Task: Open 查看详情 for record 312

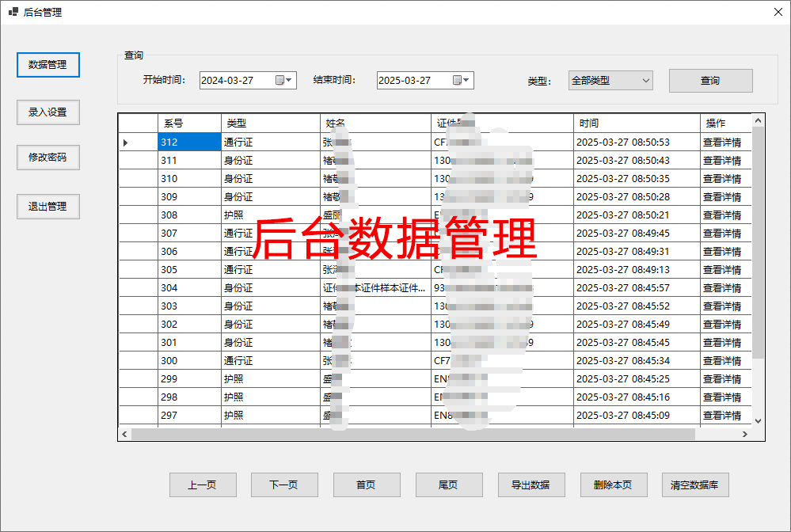Action: [724, 141]
